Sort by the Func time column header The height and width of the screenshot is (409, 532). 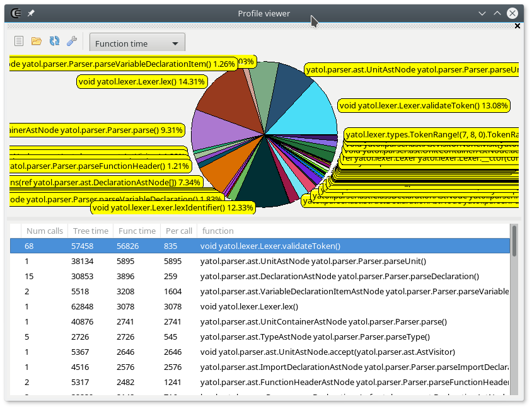tap(137, 231)
